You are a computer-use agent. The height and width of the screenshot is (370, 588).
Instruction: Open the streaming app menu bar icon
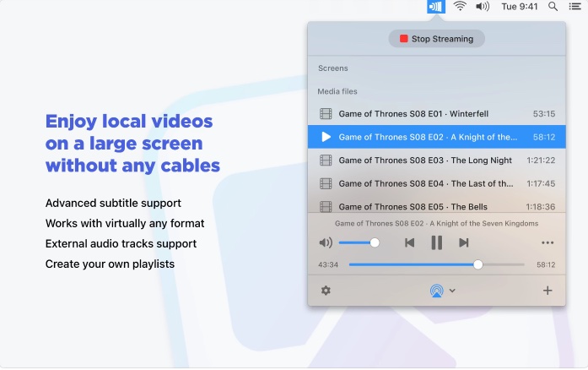[x=436, y=7]
